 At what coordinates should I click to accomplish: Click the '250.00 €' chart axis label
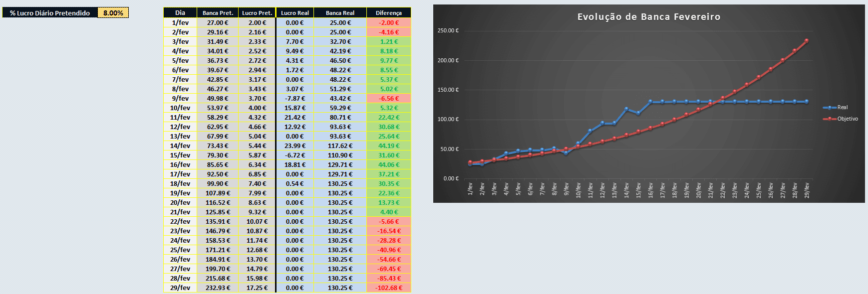448,30
